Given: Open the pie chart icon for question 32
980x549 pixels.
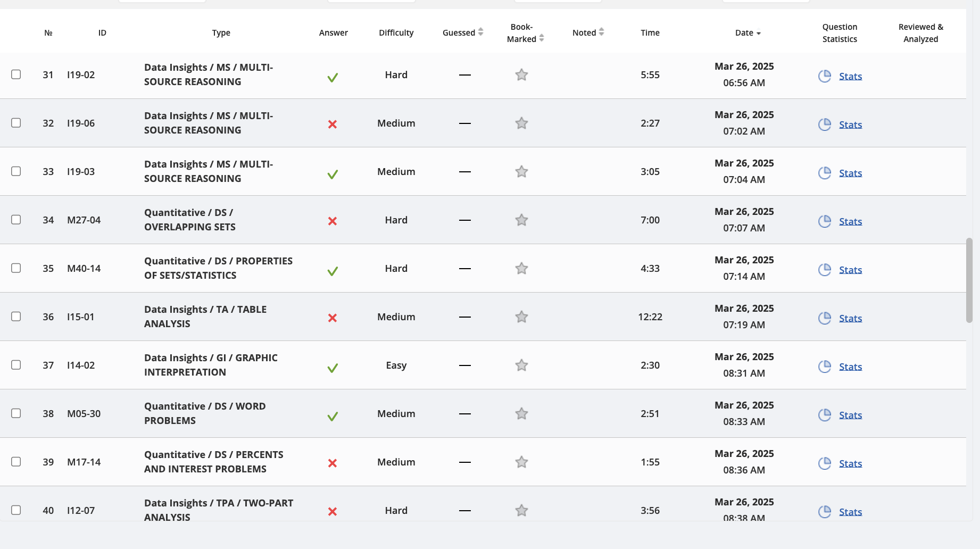Looking at the screenshot, I should [x=825, y=124].
